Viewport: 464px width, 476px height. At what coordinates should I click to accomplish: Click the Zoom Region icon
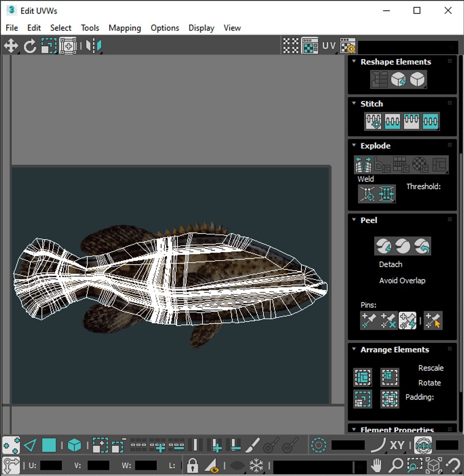click(x=415, y=465)
